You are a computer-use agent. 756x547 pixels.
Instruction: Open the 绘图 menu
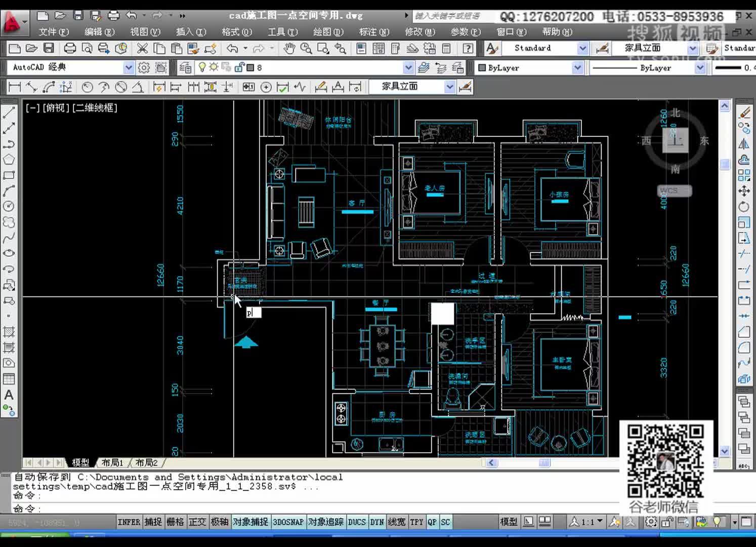pos(327,32)
